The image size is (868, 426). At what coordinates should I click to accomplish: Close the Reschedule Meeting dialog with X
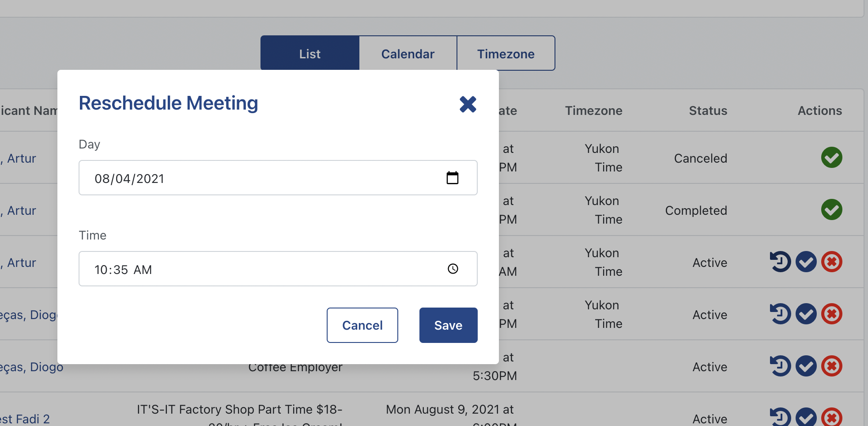coord(468,104)
